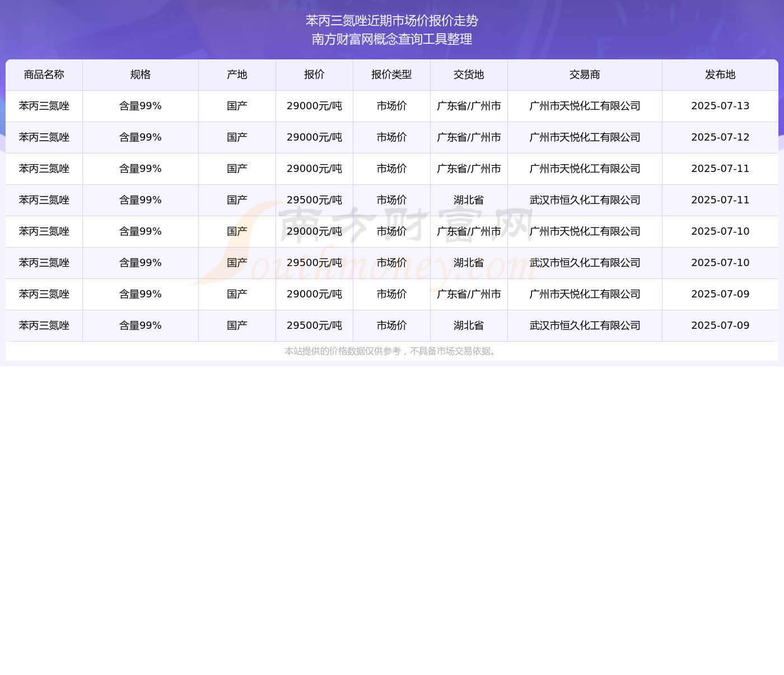Click the 发布地 column header
This screenshot has width=784, height=675.
coord(720,75)
